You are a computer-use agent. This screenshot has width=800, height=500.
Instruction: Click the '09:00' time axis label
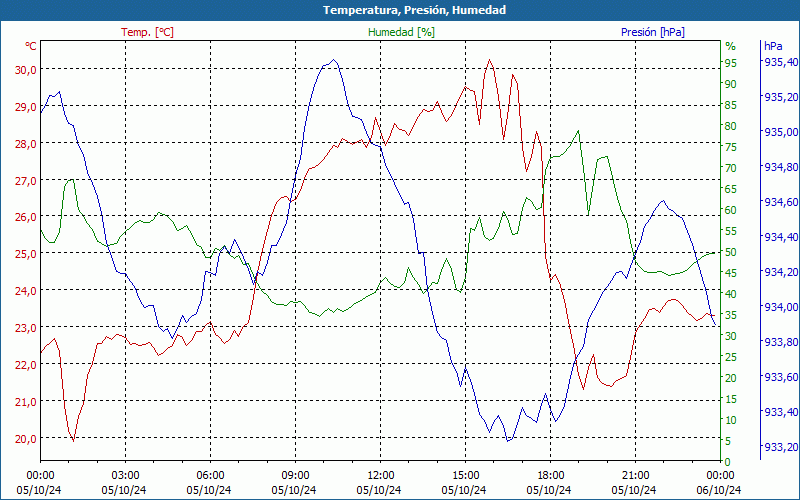[295, 476]
